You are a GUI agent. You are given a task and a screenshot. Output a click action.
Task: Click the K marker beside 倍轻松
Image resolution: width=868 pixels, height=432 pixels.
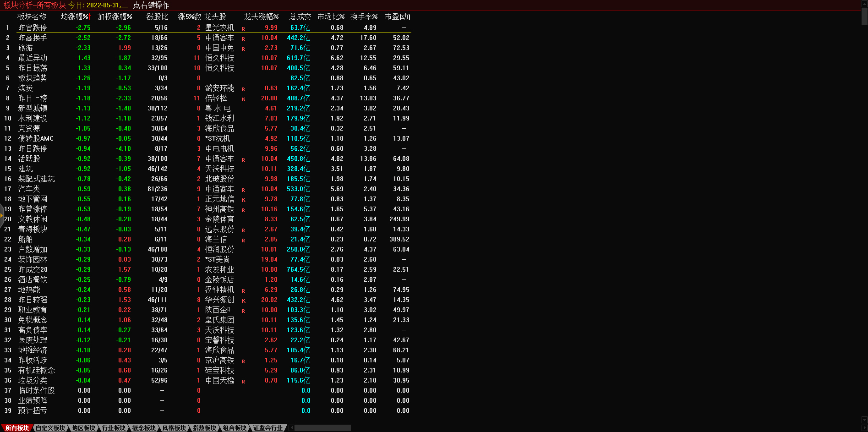[243, 99]
